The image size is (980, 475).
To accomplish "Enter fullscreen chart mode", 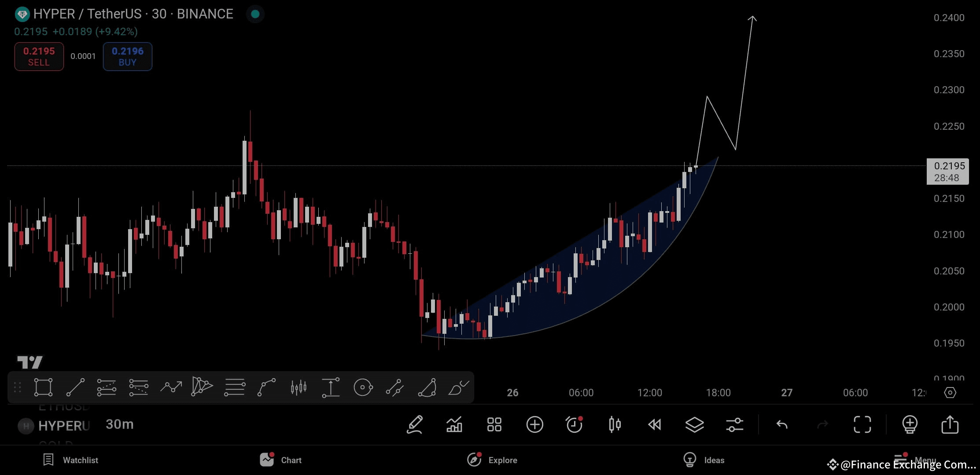I will [x=862, y=425].
